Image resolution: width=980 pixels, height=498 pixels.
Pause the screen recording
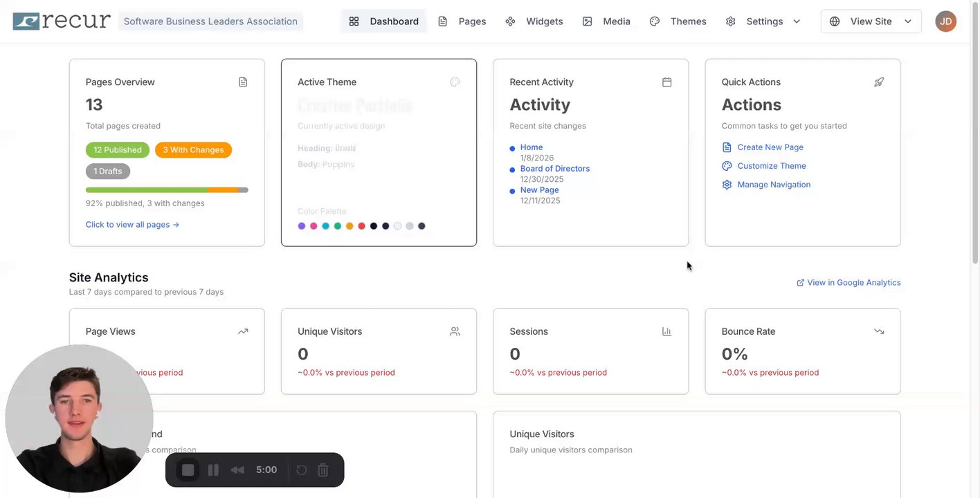click(213, 470)
